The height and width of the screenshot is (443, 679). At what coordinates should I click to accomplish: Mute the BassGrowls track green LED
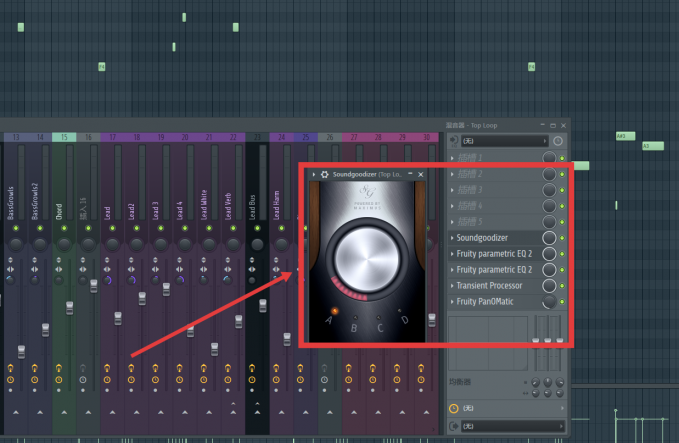(16, 228)
